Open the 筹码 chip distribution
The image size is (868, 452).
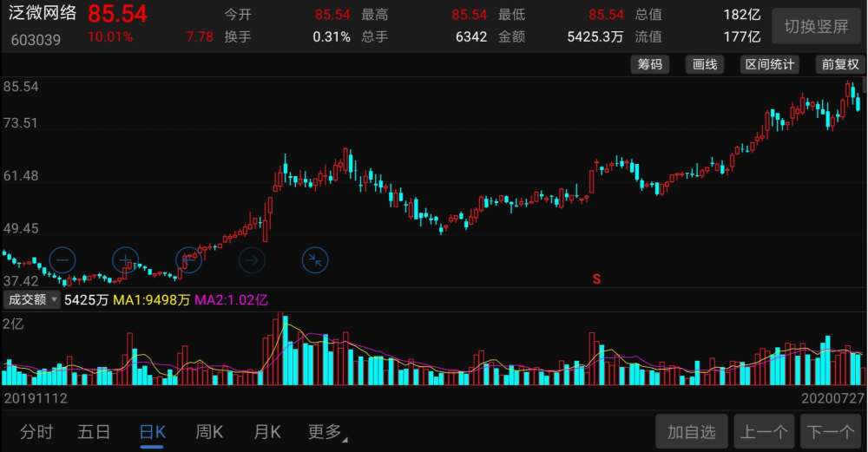650,64
